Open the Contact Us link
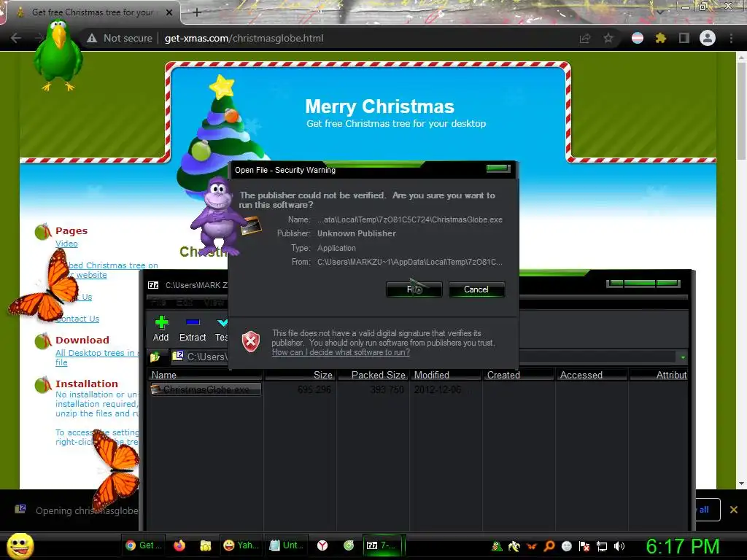The image size is (747, 560). tap(77, 319)
